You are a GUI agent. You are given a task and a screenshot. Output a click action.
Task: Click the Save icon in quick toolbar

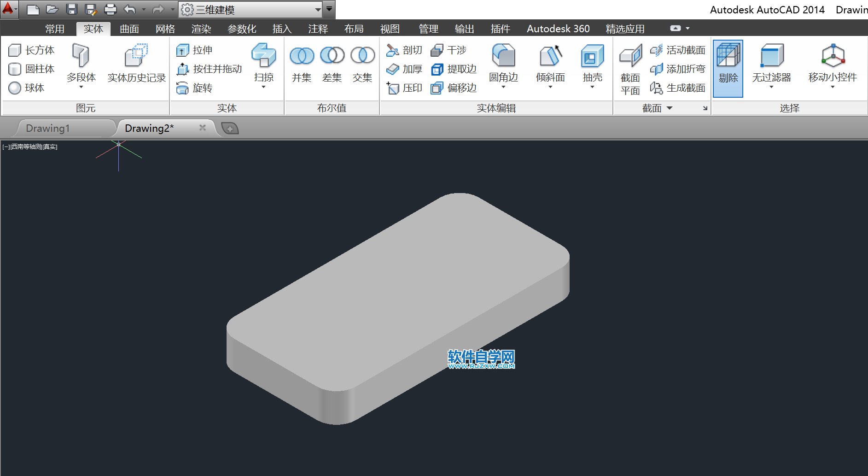(71, 9)
